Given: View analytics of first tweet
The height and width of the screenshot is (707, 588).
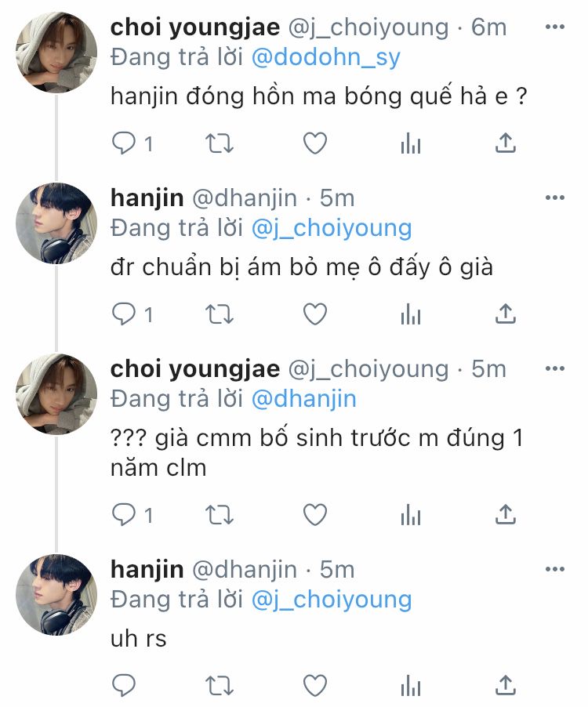Looking at the screenshot, I should (x=410, y=143).
